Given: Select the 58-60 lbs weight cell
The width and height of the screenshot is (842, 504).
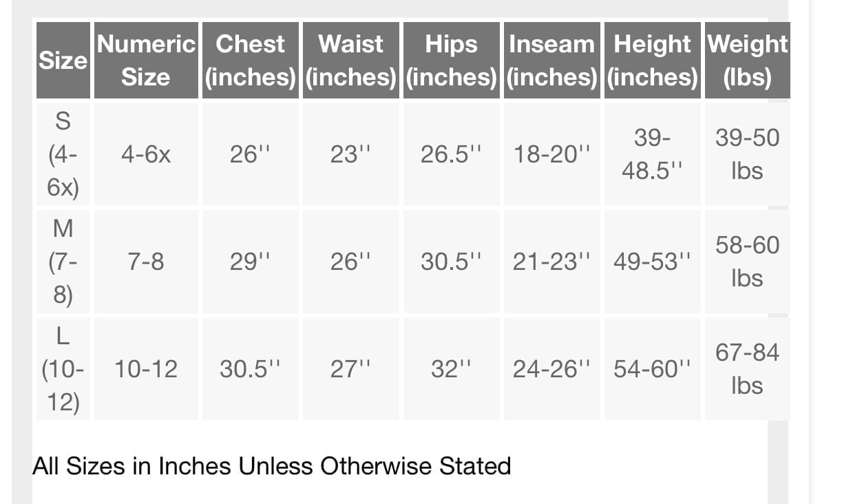Looking at the screenshot, I should point(747,261).
